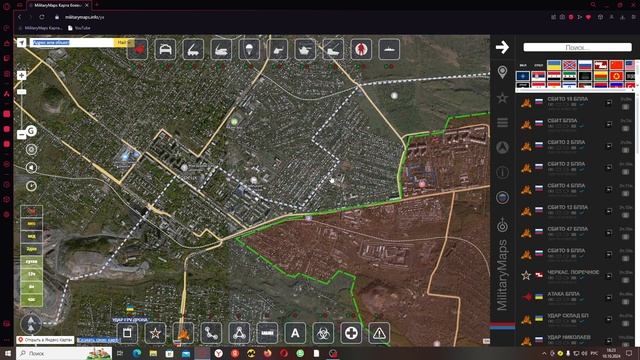Zoom out the map with minus button
Screen dimensions: 640x360
(x=22, y=135)
